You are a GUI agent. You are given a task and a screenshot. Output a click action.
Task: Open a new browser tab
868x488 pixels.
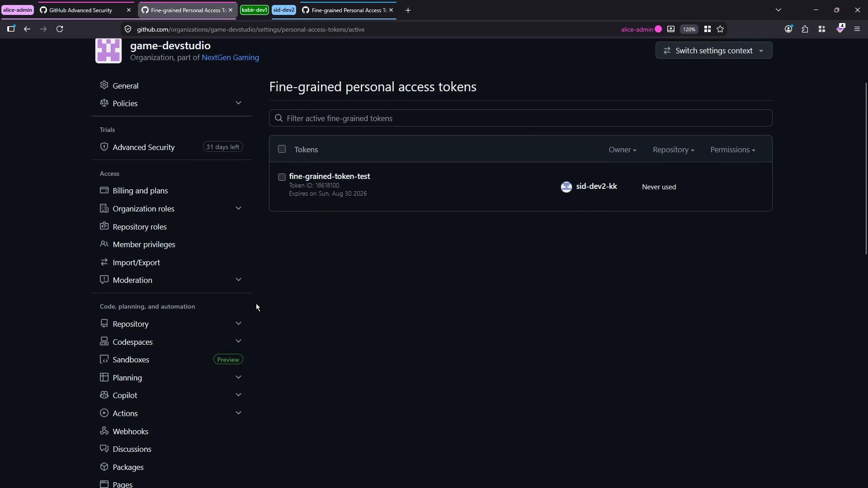click(x=408, y=10)
